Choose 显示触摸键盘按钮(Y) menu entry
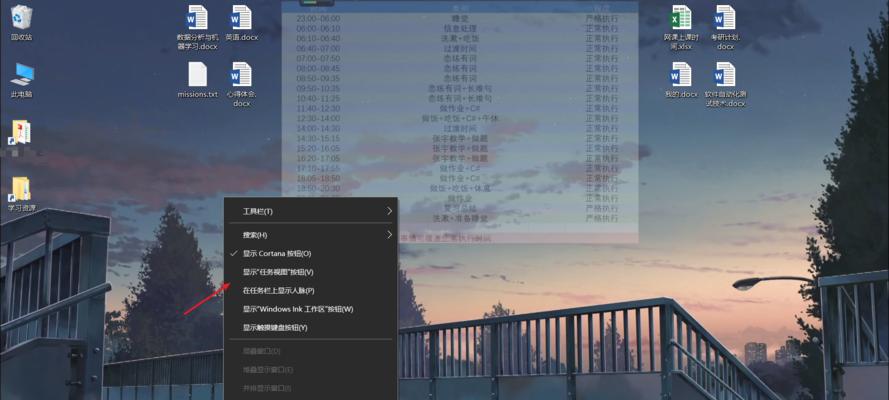 (x=311, y=327)
